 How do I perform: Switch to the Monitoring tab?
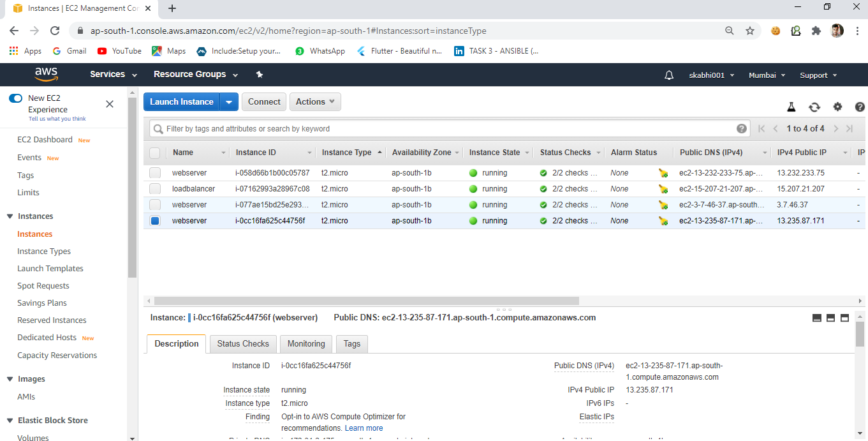tap(305, 343)
